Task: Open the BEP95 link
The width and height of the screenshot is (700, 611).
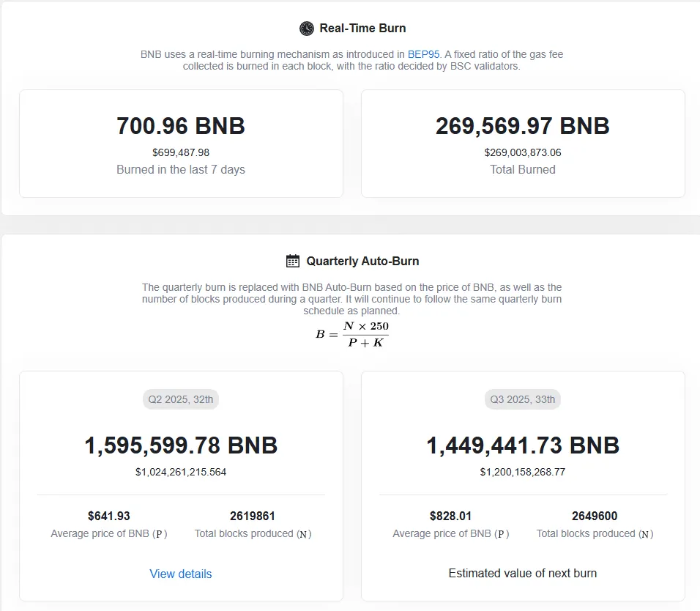Action: [424, 54]
